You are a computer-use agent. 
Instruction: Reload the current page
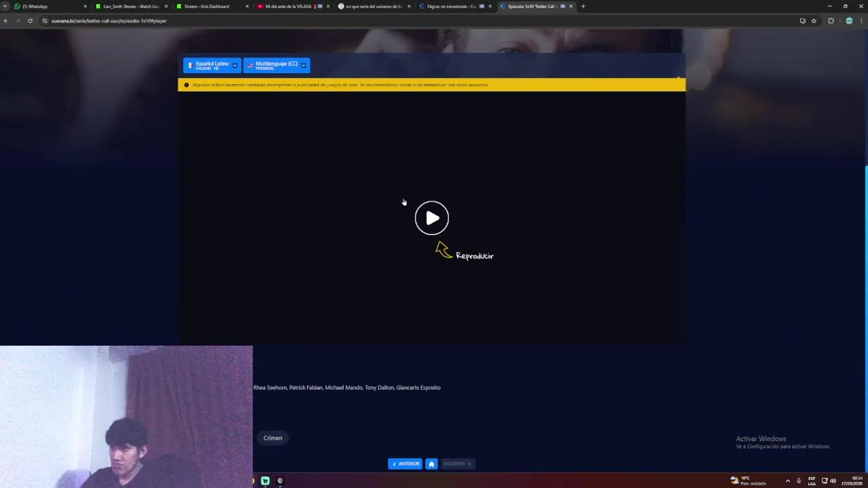tap(30, 21)
